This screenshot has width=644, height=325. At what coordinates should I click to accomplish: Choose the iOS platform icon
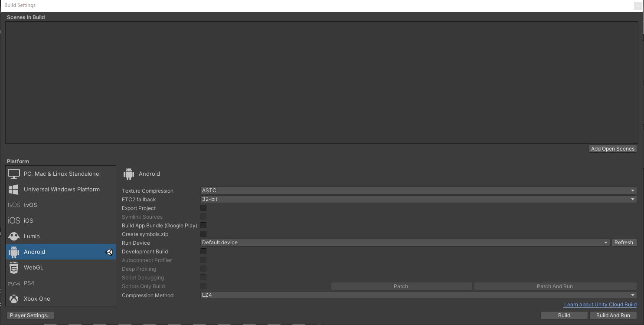tap(14, 221)
